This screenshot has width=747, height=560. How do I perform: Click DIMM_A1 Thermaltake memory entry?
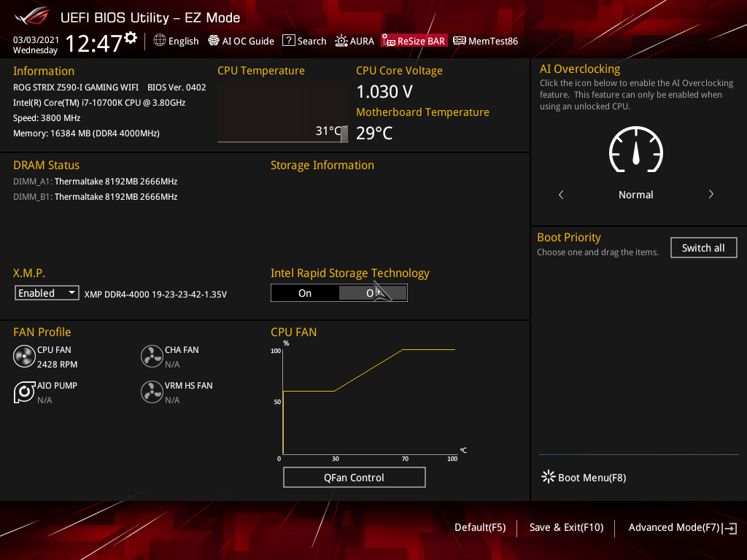pos(96,182)
